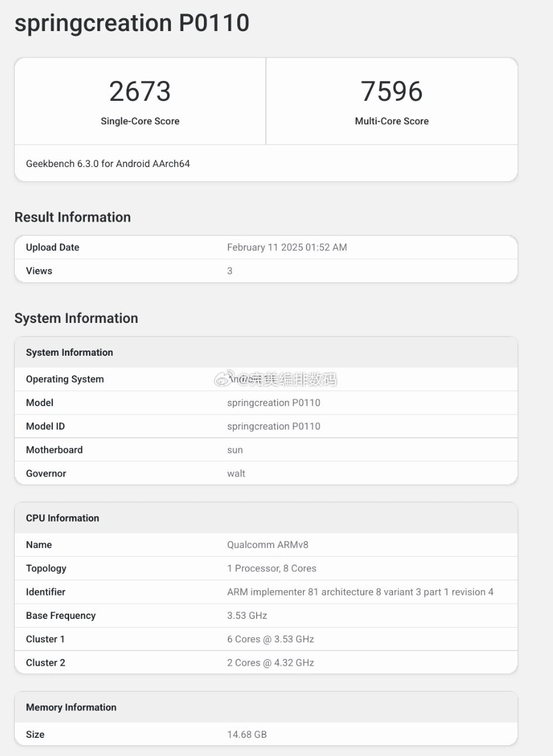Open the CPU Information panel header
Image resolution: width=553 pixels, height=756 pixels.
coord(62,518)
